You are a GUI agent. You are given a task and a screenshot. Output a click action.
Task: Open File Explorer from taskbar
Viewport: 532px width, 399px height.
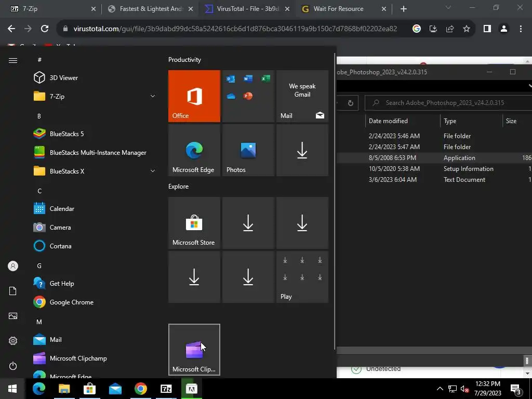[64, 389]
